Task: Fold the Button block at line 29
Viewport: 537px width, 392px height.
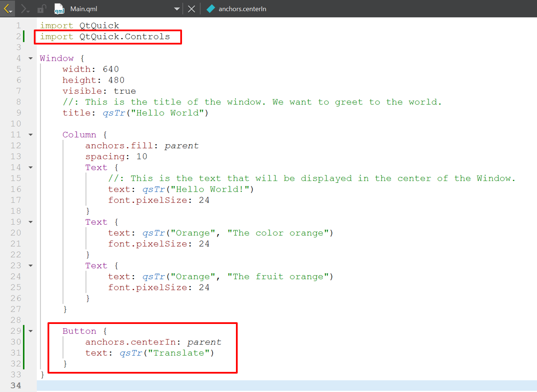Action: (30, 331)
